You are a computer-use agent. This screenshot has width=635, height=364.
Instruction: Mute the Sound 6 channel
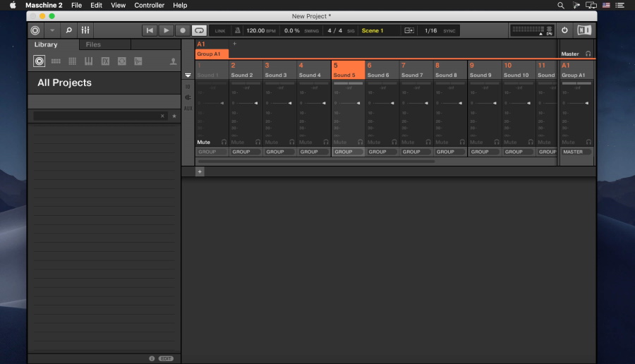374,142
